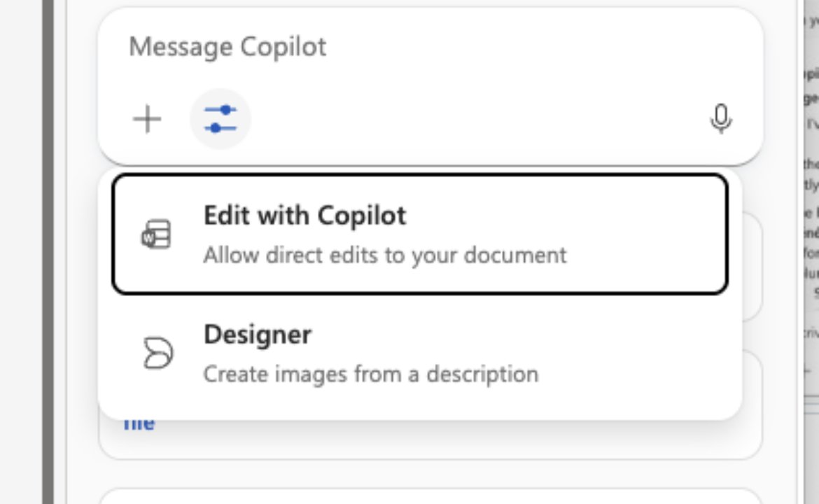Select Edit with Copilot menu option

420,234
